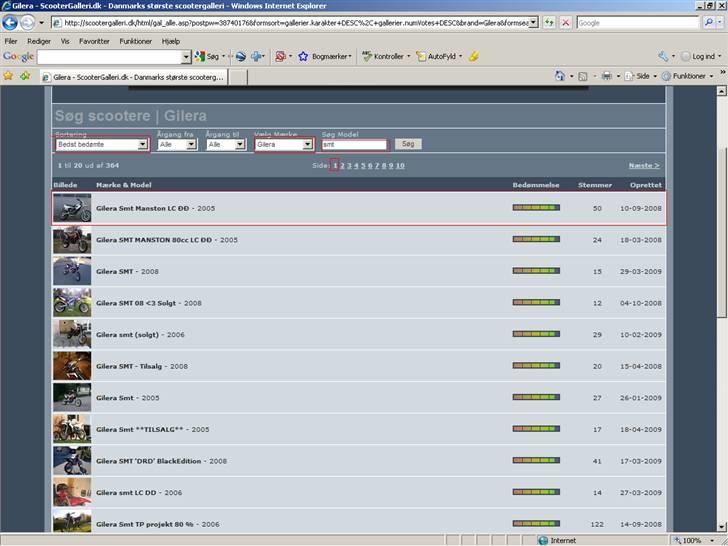728x546 pixels.
Task: Open Gilera Smt Manston LC DD 2005 listing
Action: click(x=155, y=208)
